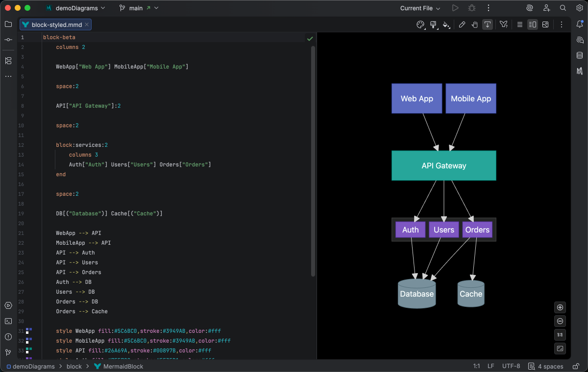Click the Database cylinder in the diagram

click(417, 294)
